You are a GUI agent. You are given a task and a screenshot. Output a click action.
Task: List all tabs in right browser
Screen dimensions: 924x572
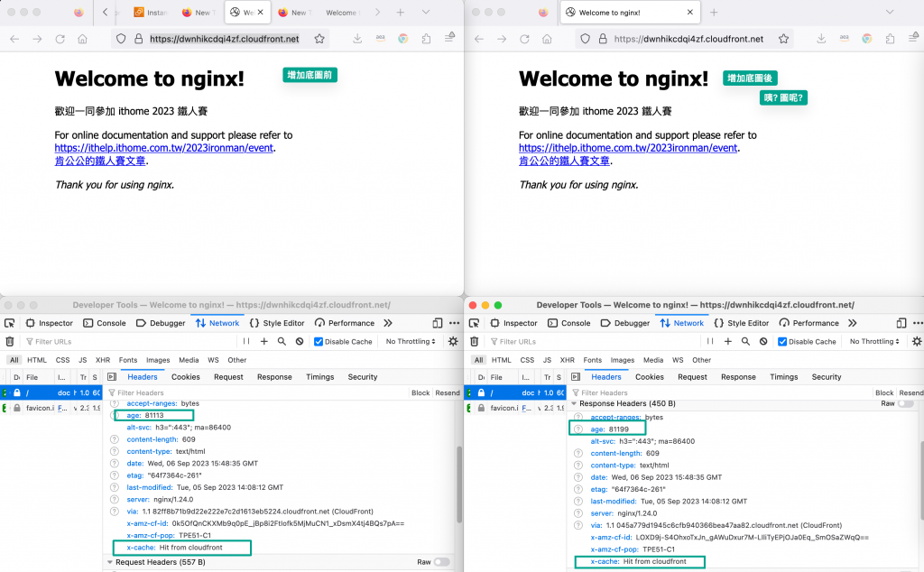890,13
